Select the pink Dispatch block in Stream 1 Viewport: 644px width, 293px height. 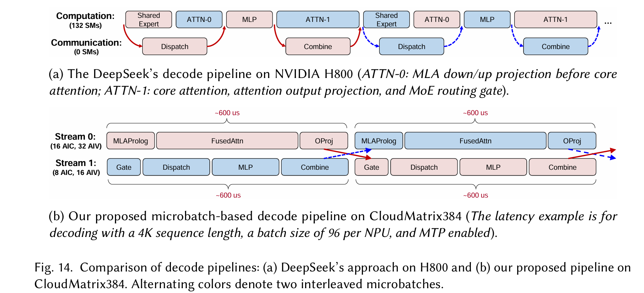[x=424, y=167]
